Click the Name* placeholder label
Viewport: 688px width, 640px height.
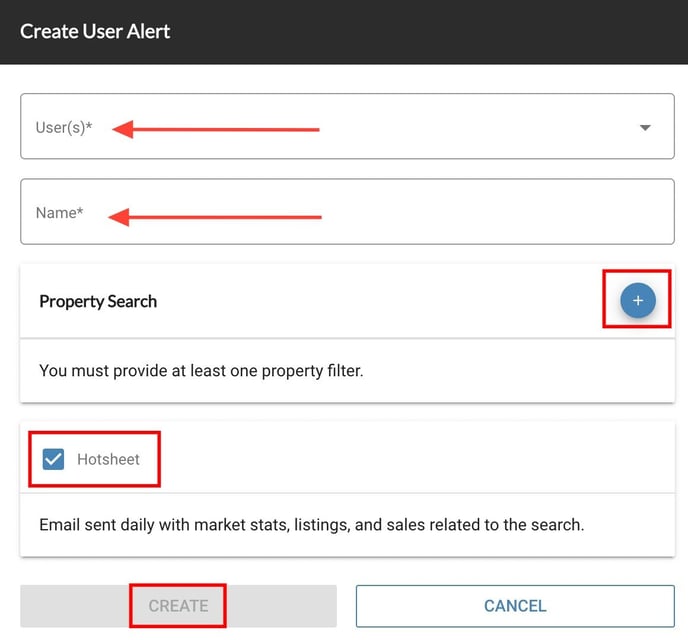59,213
